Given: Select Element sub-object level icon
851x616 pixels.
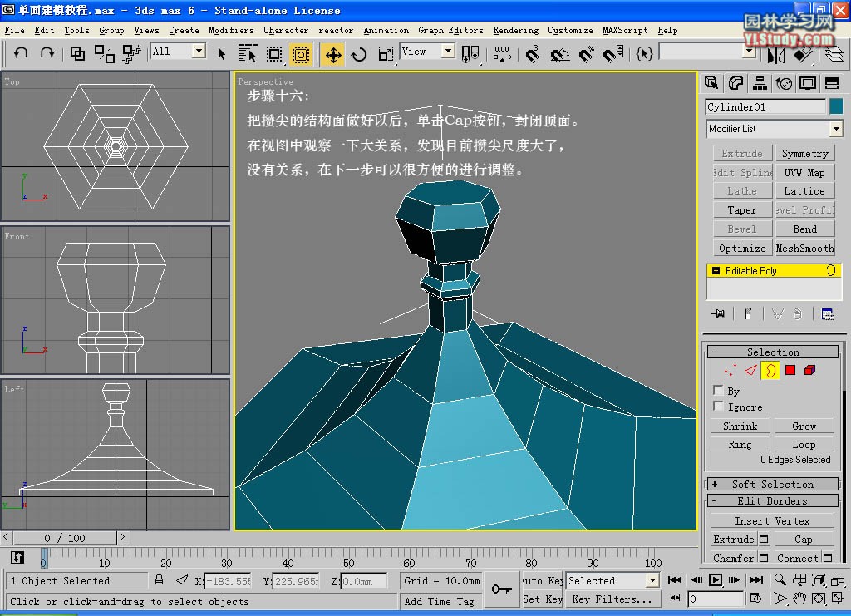Looking at the screenshot, I should [809, 370].
